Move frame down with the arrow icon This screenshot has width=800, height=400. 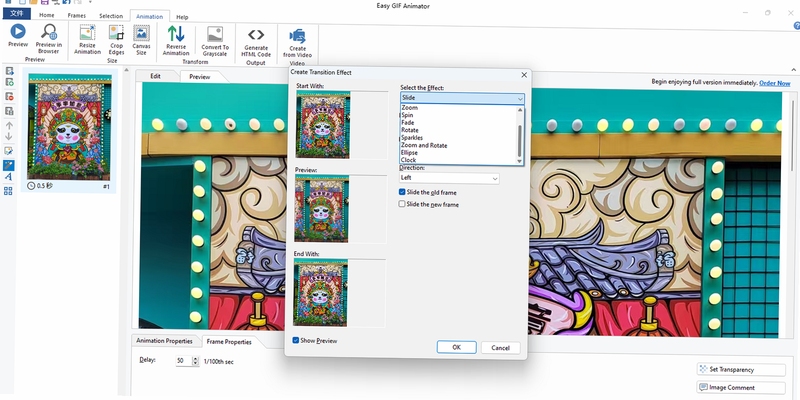9,136
